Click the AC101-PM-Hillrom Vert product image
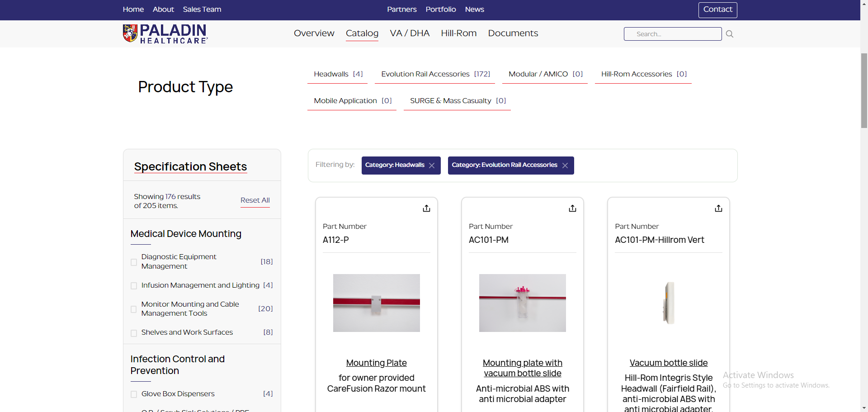Screen dimensions: 868x412 (669, 303)
